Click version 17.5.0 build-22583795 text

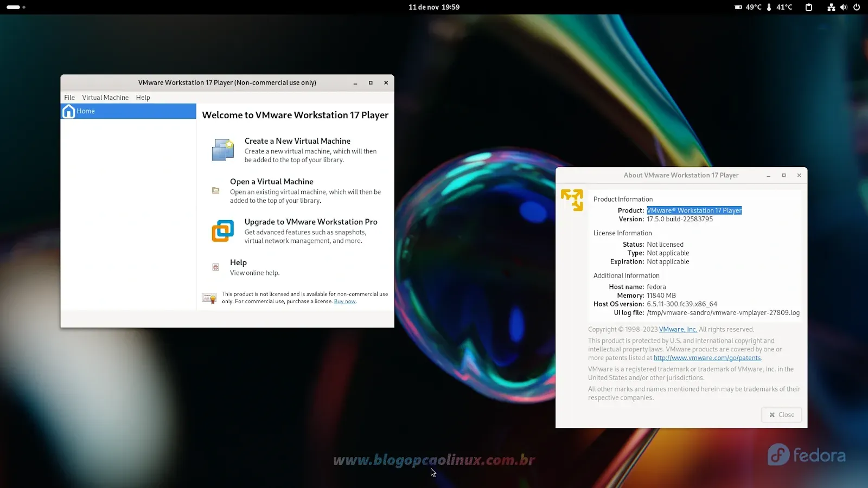[x=680, y=219]
